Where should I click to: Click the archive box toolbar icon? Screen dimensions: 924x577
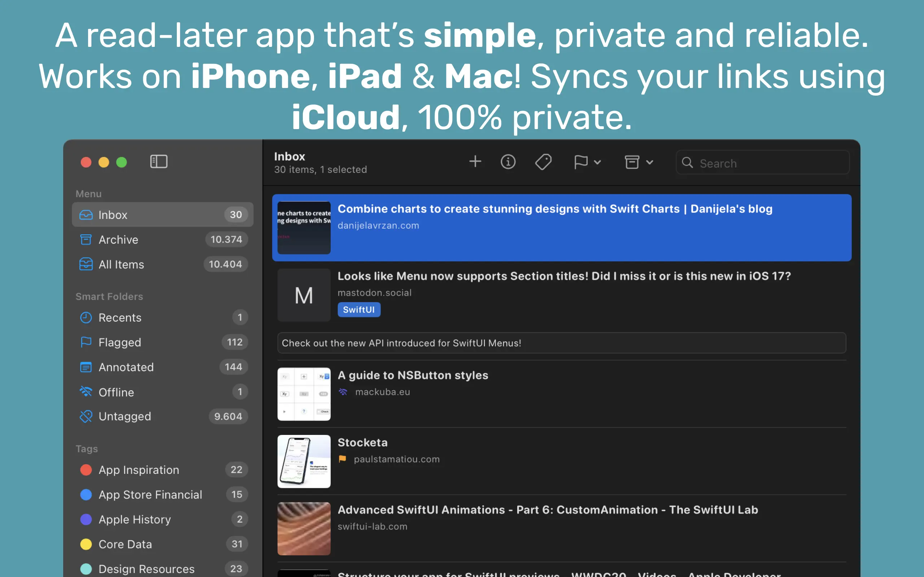632,162
